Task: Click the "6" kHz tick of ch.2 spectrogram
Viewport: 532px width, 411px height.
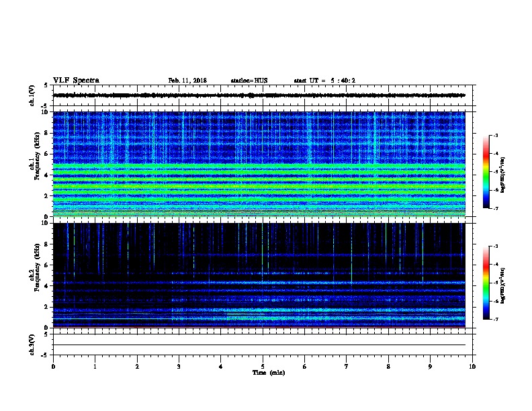Action: [47, 265]
